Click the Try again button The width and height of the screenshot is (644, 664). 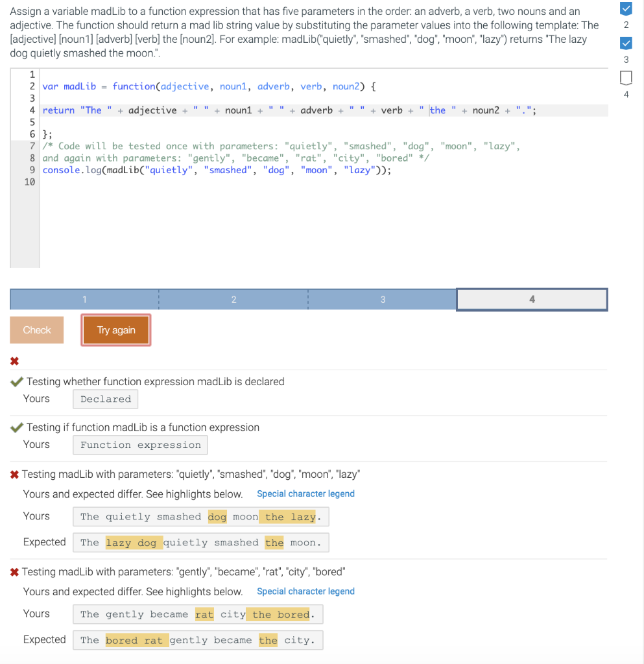[115, 329]
